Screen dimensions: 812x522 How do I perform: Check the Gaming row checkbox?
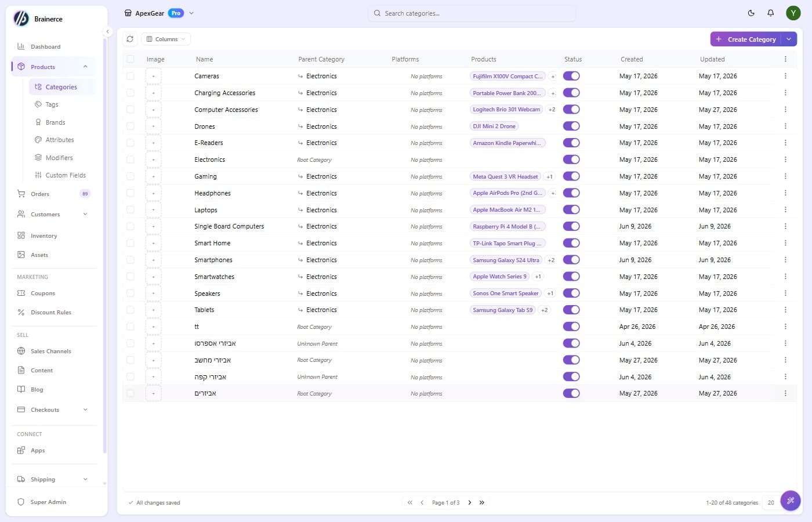point(130,176)
